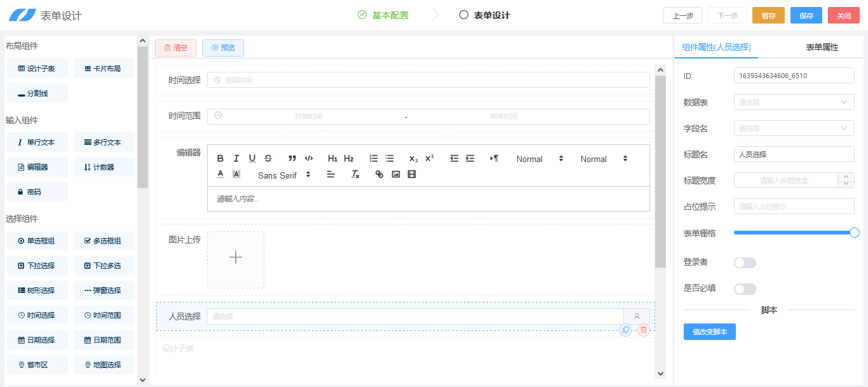
Task: Copy the selected 人员选择 component
Action: click(x=626, y=330)
